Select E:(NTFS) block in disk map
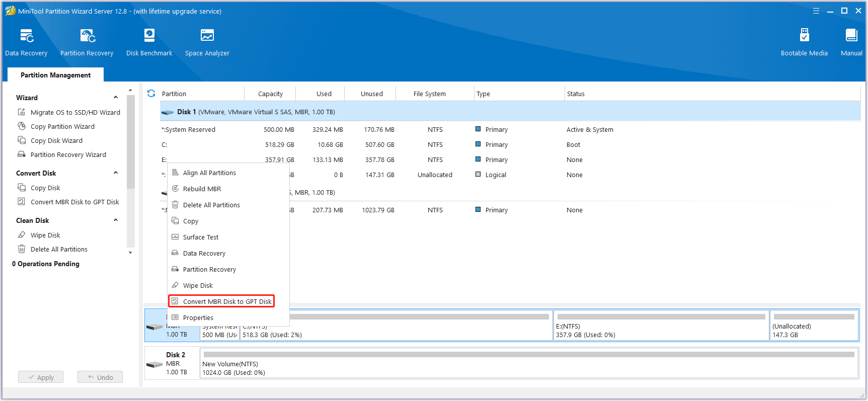This screenshot has height=401, width=868. [661, 325]
